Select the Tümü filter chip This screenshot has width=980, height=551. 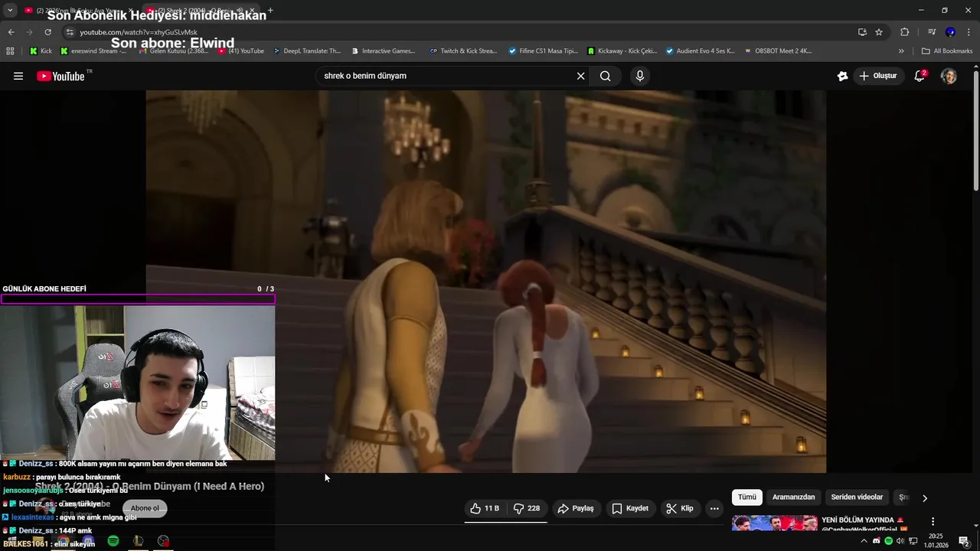coord(747,497)
